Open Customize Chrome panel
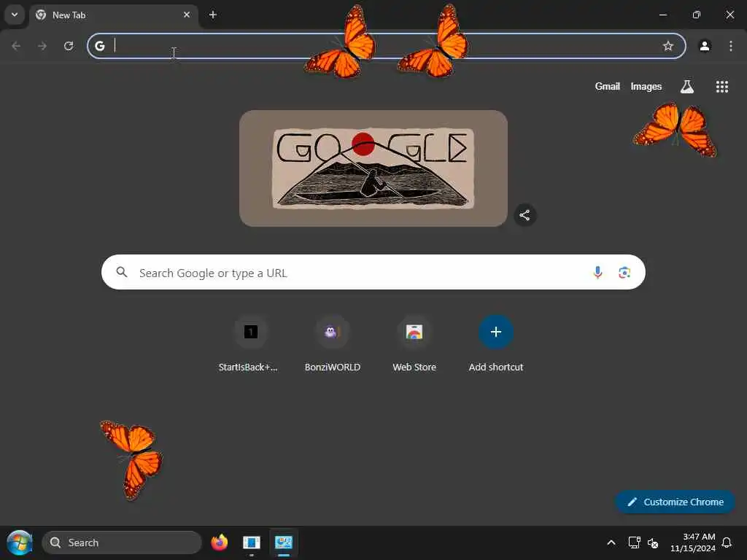747x560 pixels. (675, 502)
